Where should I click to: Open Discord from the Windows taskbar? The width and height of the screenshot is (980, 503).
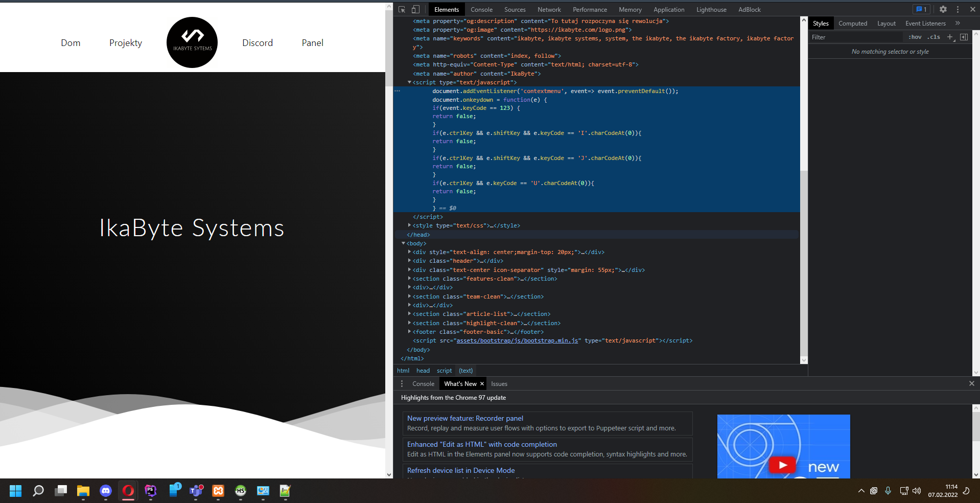pyautogui.click(x=106, y=491)
